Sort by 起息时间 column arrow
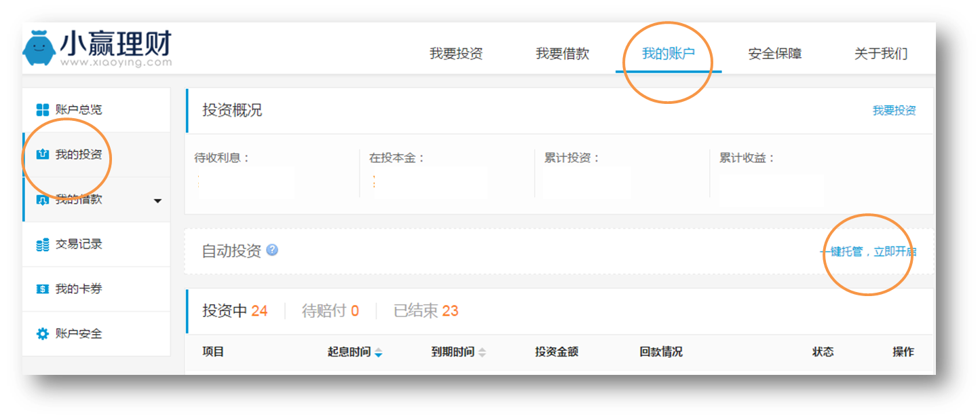The image size is (980, 419). (378, 352)
